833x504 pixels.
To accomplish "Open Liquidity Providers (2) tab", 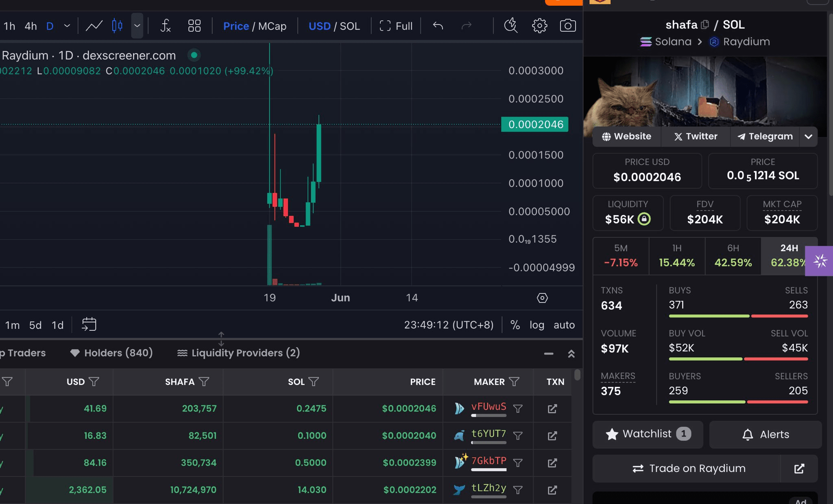I will [239, 353].
